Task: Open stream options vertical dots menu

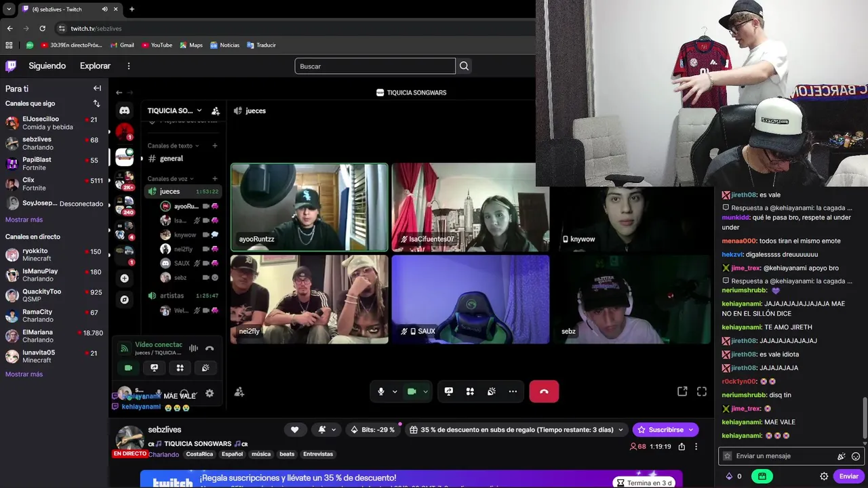Action: (x=696, y=447)
